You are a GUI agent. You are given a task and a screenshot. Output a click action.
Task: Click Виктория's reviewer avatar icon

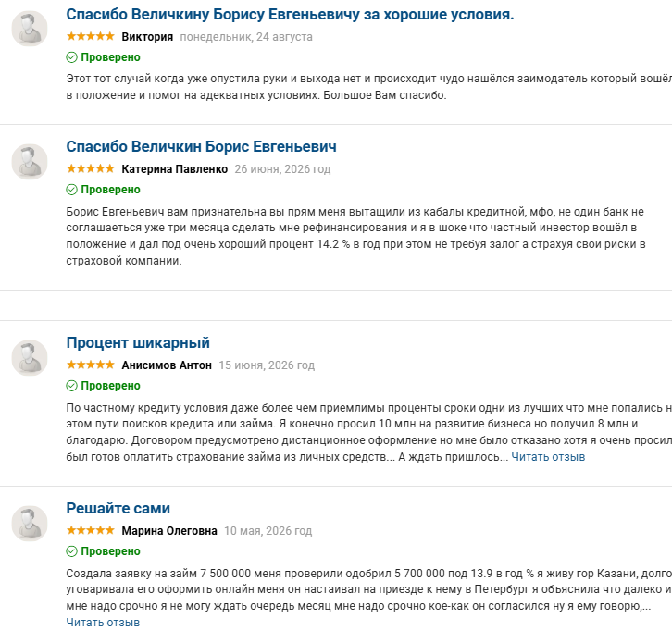(x=29, y=29)
